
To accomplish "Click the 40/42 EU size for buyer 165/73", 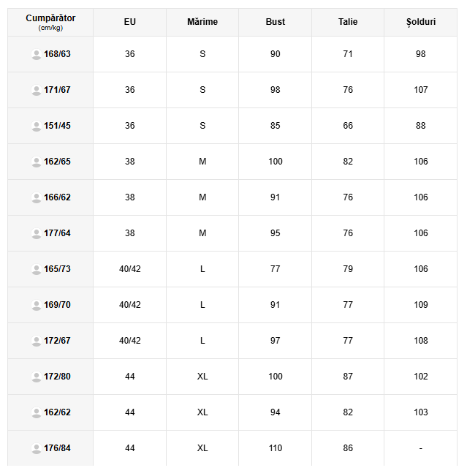I will 130,269.
